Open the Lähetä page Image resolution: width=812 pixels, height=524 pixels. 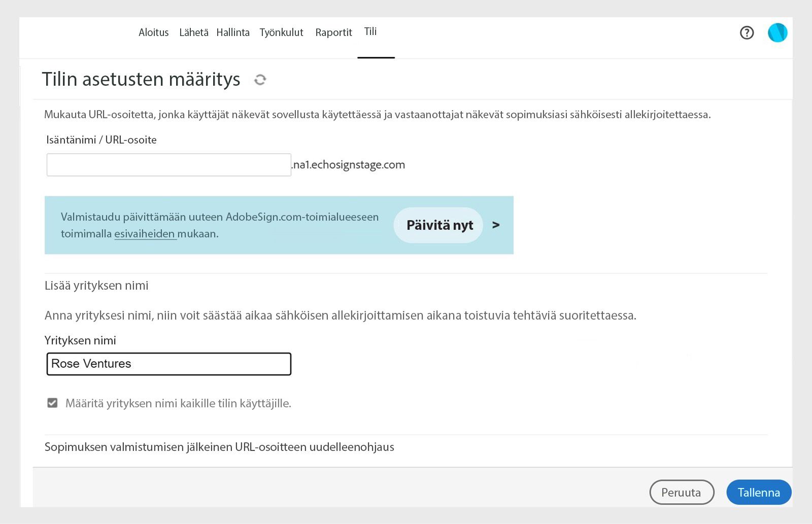(193, 32)
